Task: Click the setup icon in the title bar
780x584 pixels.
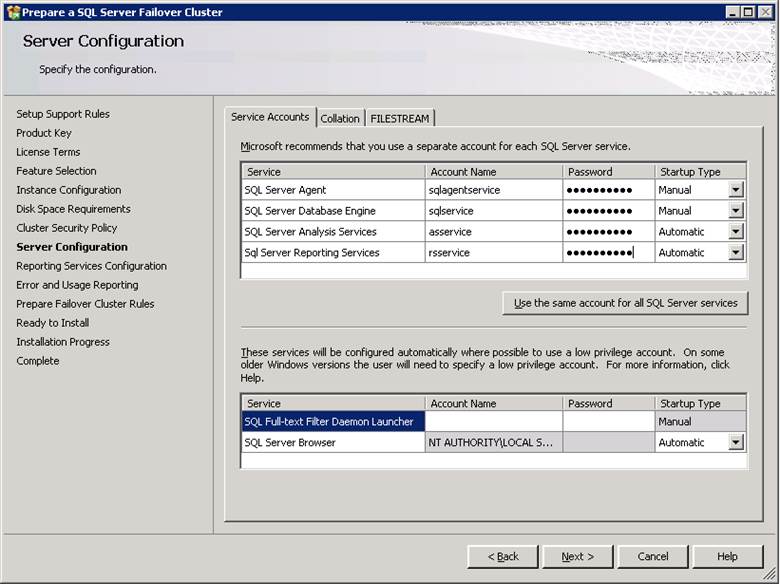Action: 13,12
